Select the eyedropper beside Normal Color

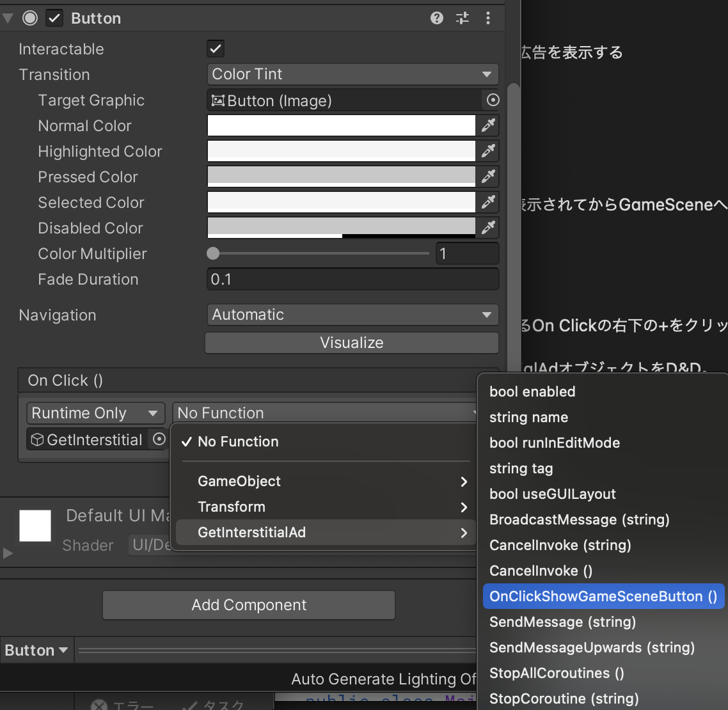[487, 125]
